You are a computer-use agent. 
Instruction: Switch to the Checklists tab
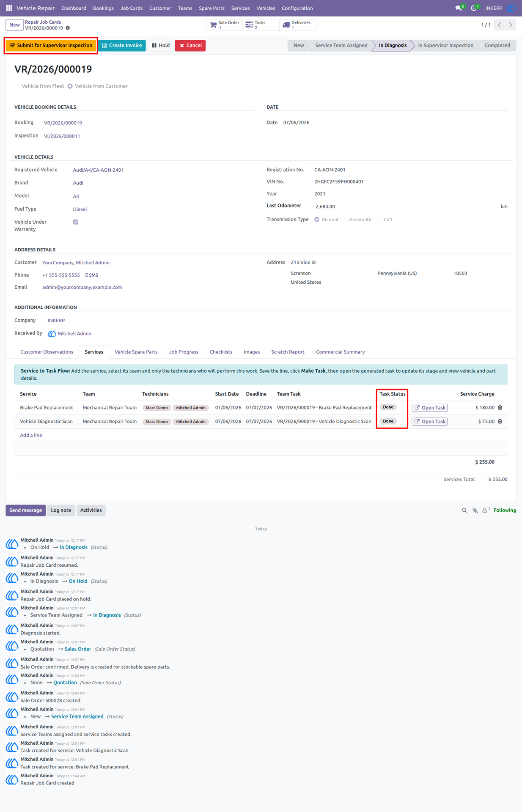pyautogui.click(x=221, y=352)
